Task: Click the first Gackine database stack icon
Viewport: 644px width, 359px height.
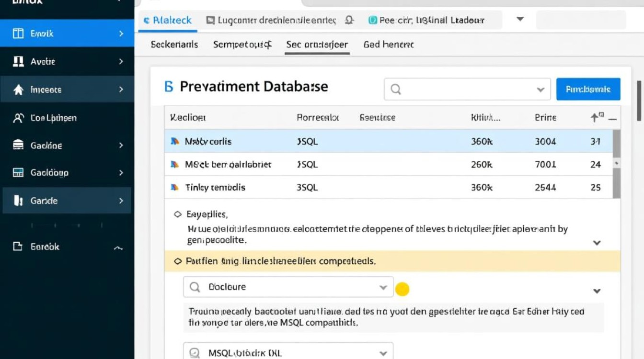Action: tap(18, 145)
